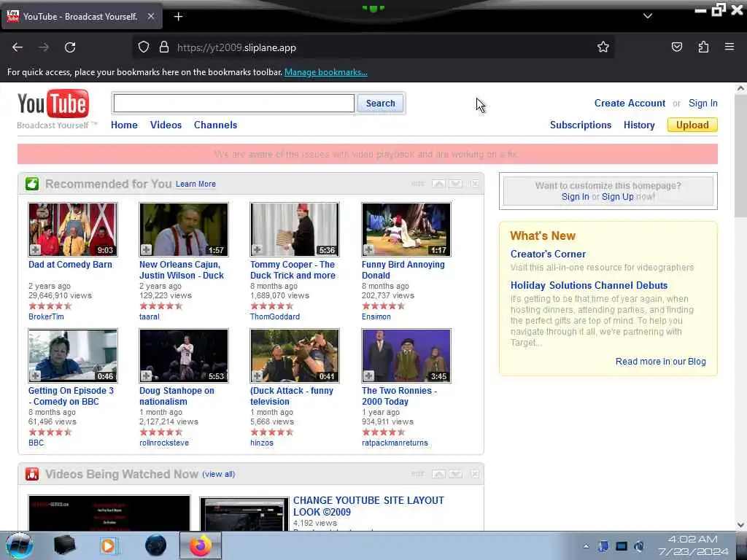
Task: Add Funny Bird Annoying Donald to queue
Action: [x=368, y=249]
